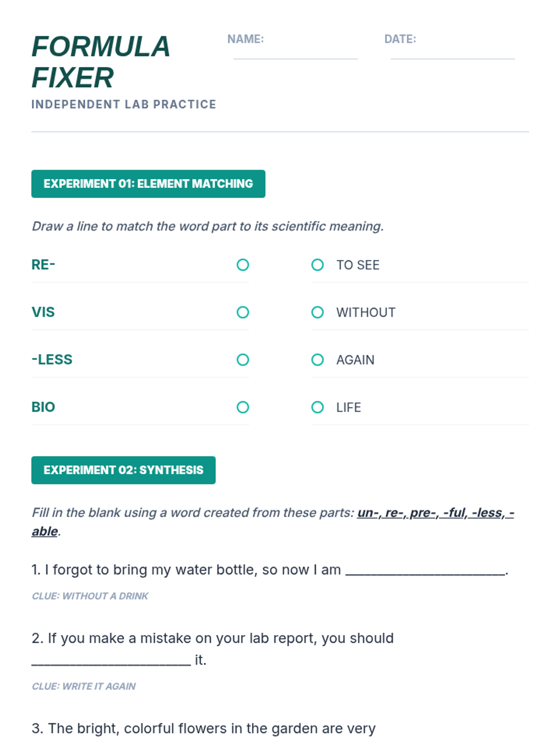Click the "Without a drink" clue text
Image resolution: width=560 pixels, height=747 pixels.
click(x=90, y=596)
